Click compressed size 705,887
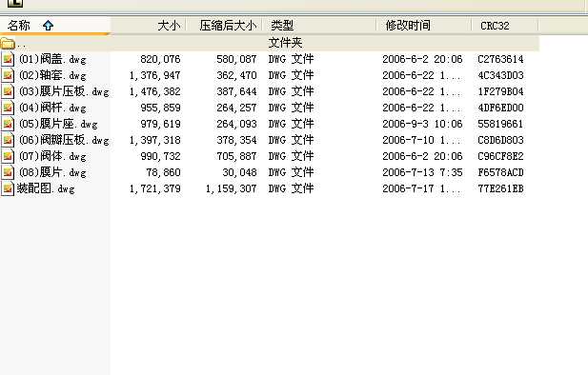The height and width of the screenshot is (375, 588). (x=236, y=156)
